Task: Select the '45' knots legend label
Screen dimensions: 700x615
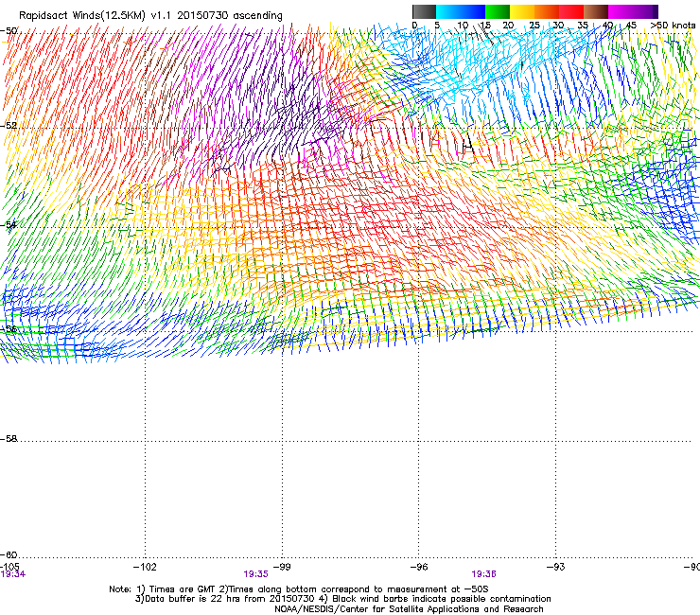Action: [x=631, y=25]
